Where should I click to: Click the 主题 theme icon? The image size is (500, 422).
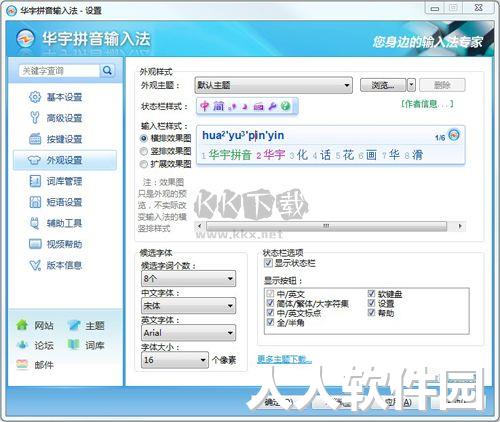click(x=74, y=325)
